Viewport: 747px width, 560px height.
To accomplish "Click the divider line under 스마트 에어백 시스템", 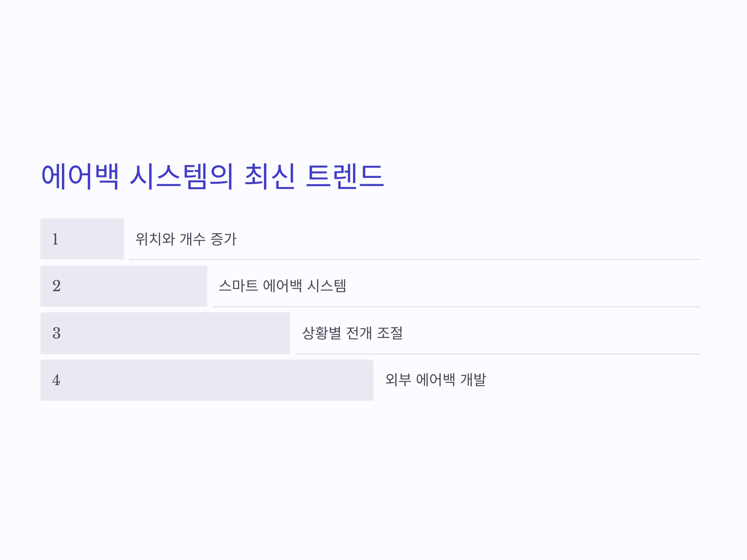I will click(x=457, y=307).
